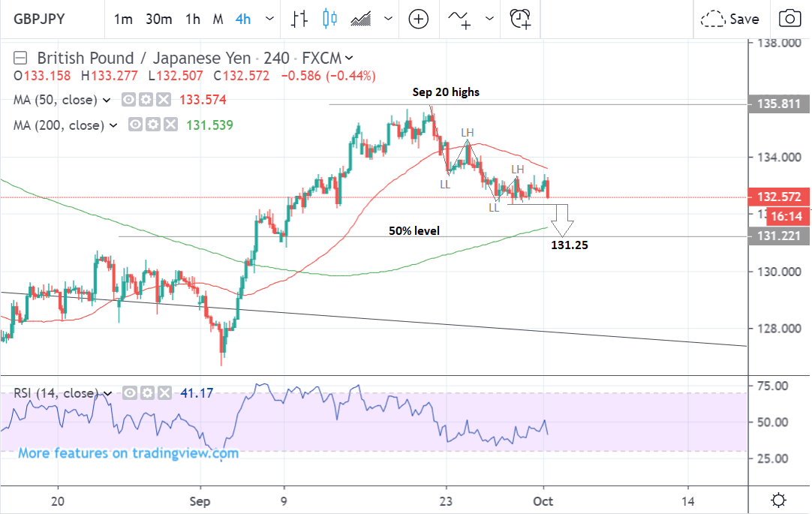Click the Save button
The width and height of the screenshot is (812, 514).
point(730,19)
